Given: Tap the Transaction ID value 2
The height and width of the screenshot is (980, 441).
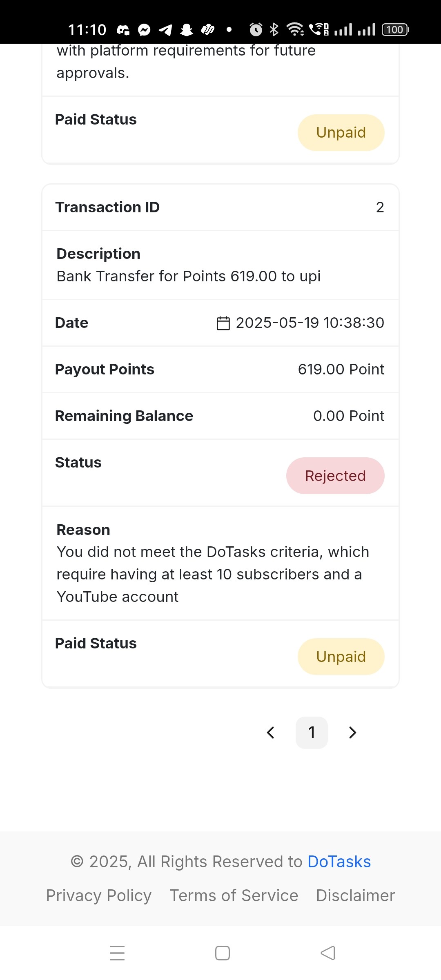Looking at the screenshot, I should (x=380, y=207).
